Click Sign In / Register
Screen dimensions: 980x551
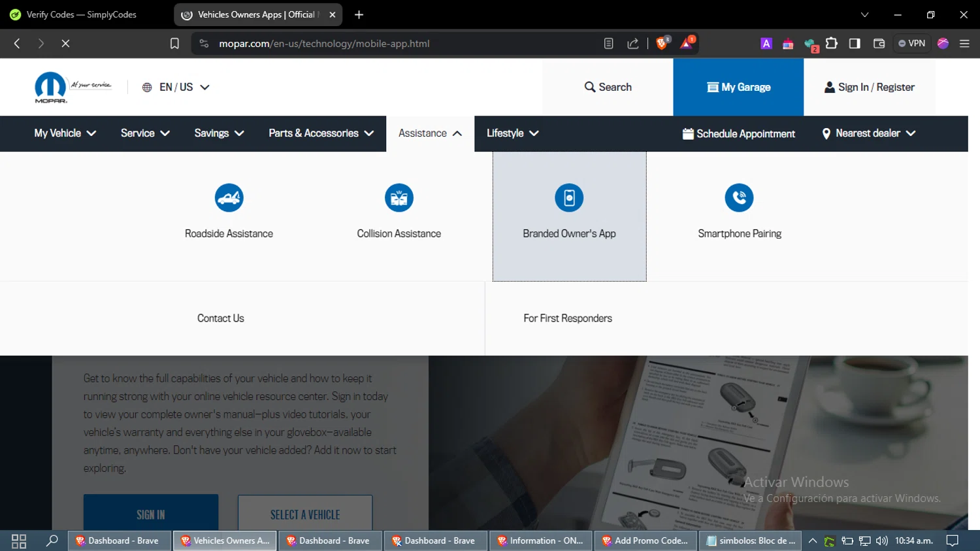(869, 87)
